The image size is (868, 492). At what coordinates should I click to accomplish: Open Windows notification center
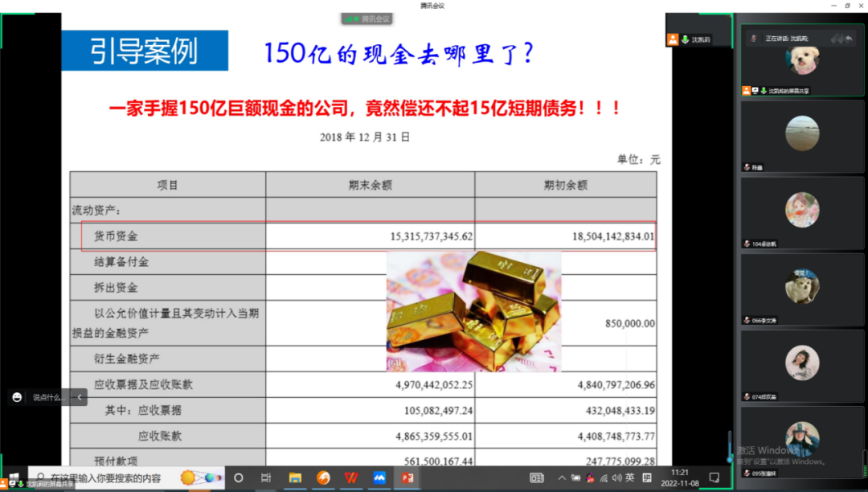pyautogui.click(x=714, y=478)
